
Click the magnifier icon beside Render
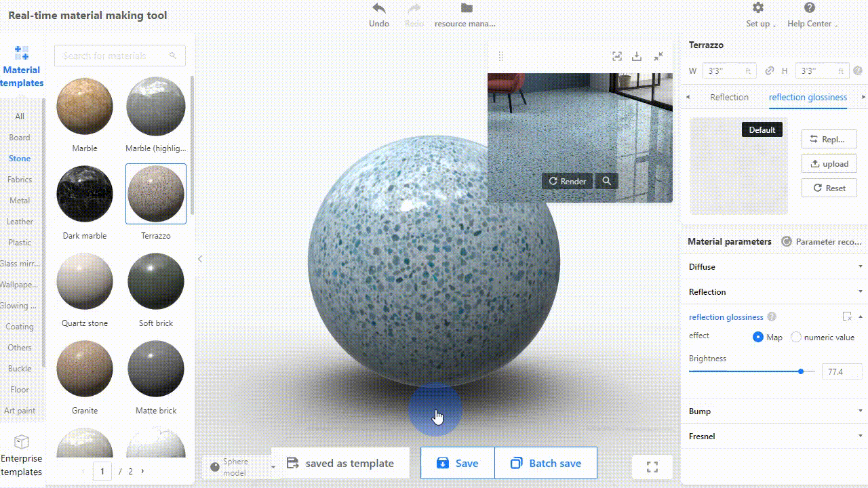click(607, 181)
